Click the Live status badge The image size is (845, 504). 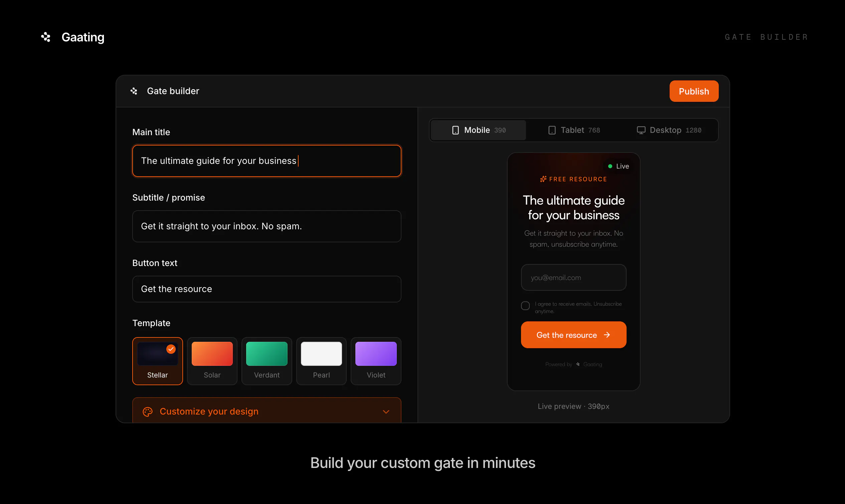point(618,166)
